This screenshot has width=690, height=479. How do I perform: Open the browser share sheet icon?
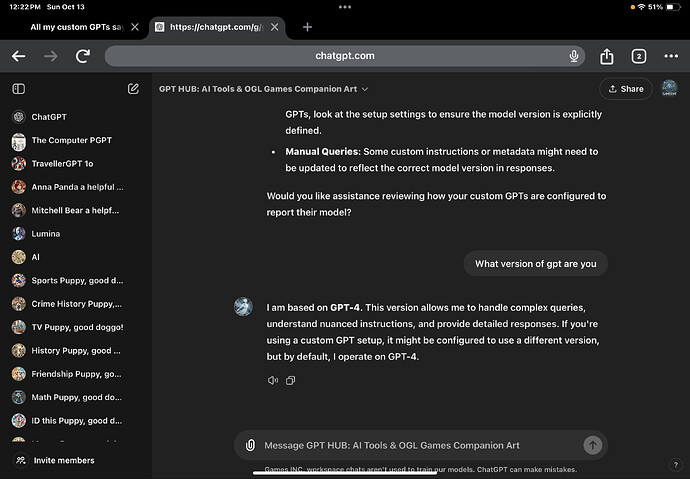606,56
